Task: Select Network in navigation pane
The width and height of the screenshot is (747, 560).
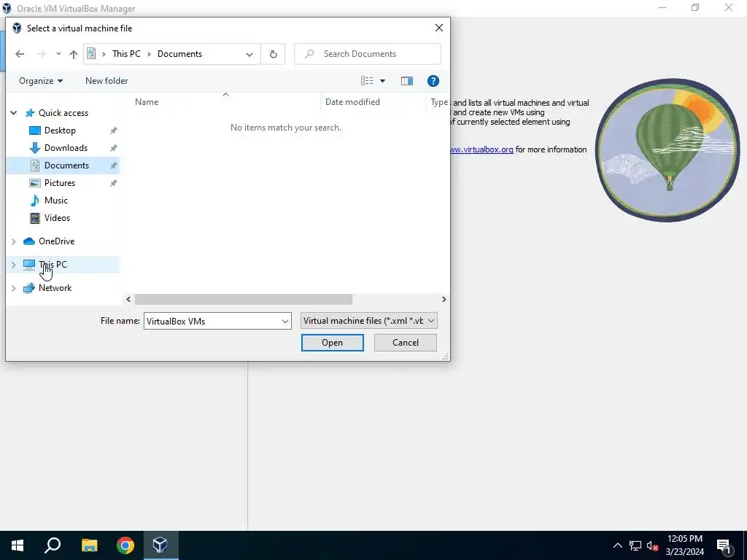Action: coord(55,288)
